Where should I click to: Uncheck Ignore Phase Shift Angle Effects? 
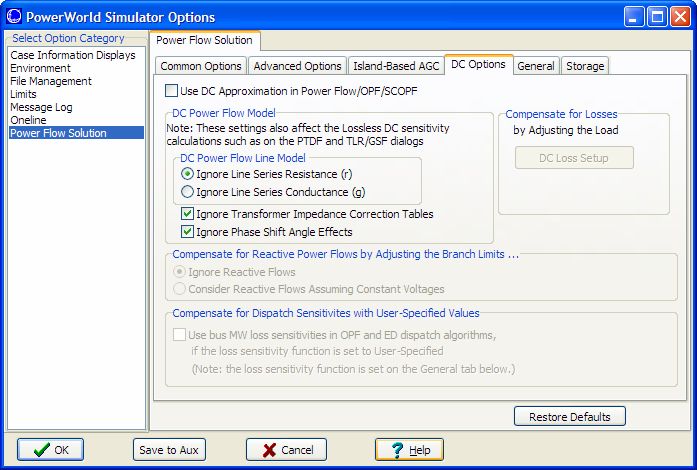tap(187, 232)
